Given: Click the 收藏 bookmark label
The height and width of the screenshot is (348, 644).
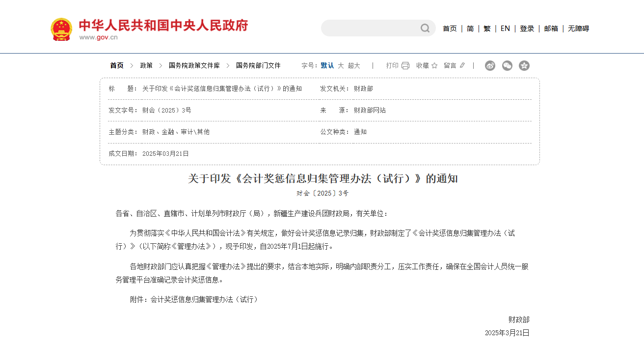Looking at the screenshot, I should coord(423,65).
